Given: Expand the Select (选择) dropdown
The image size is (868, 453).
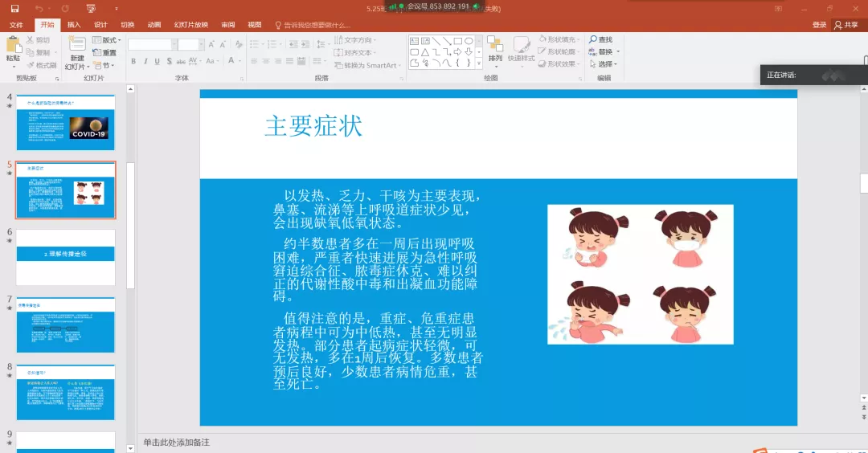Looking at the screenshot, I should click(x=604, y=64).
